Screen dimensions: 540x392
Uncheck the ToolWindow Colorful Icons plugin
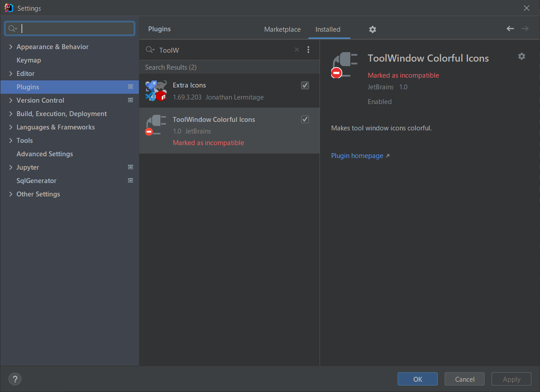305,119
